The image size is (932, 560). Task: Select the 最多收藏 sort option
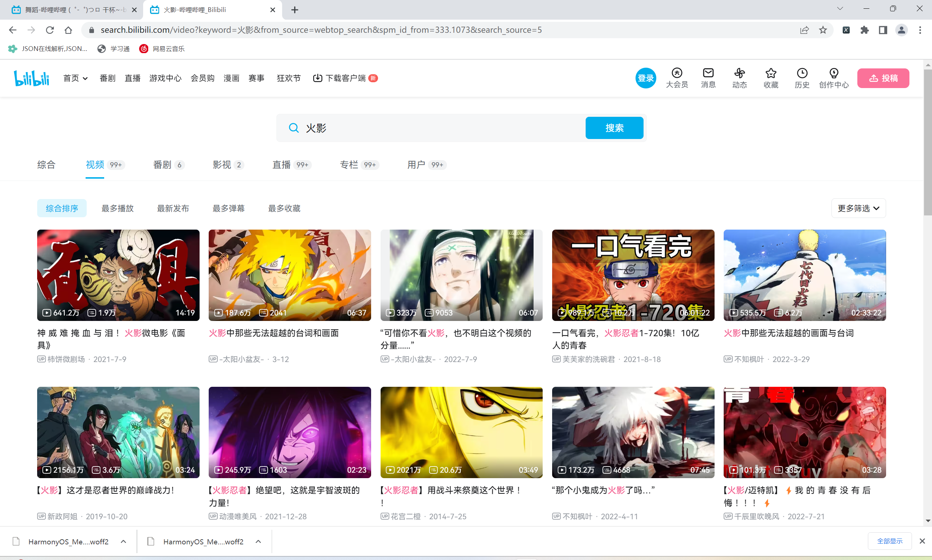tap(284, 208)
